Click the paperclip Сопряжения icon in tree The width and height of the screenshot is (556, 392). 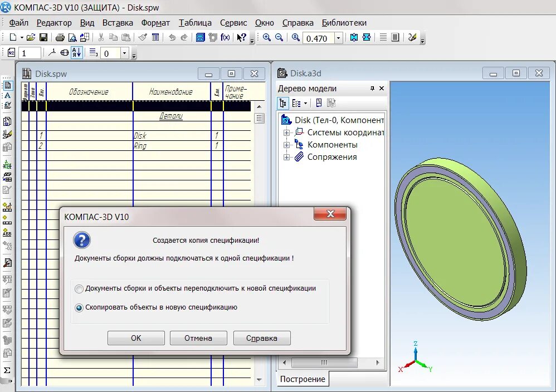(299, 156)
